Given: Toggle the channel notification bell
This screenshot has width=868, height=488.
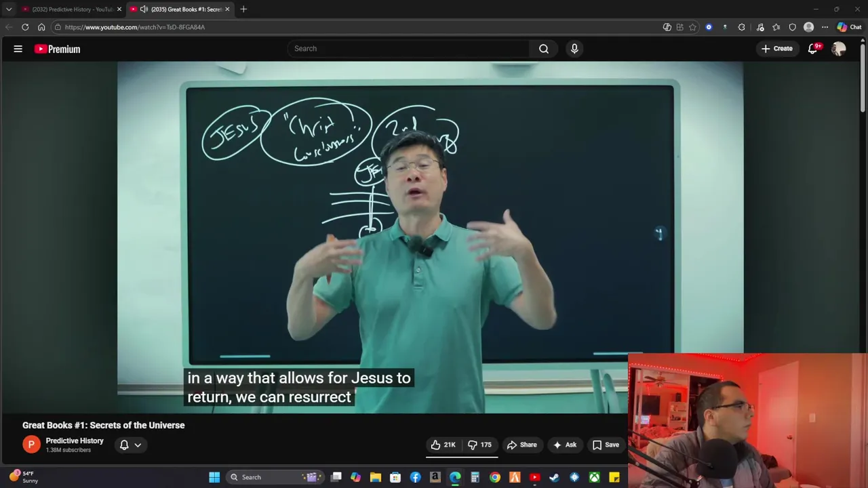Looking at the screenshot, I should (124, 445).
